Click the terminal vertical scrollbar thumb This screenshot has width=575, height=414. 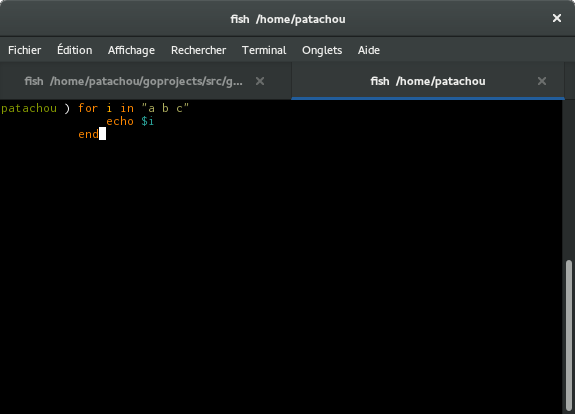[569, 336]
